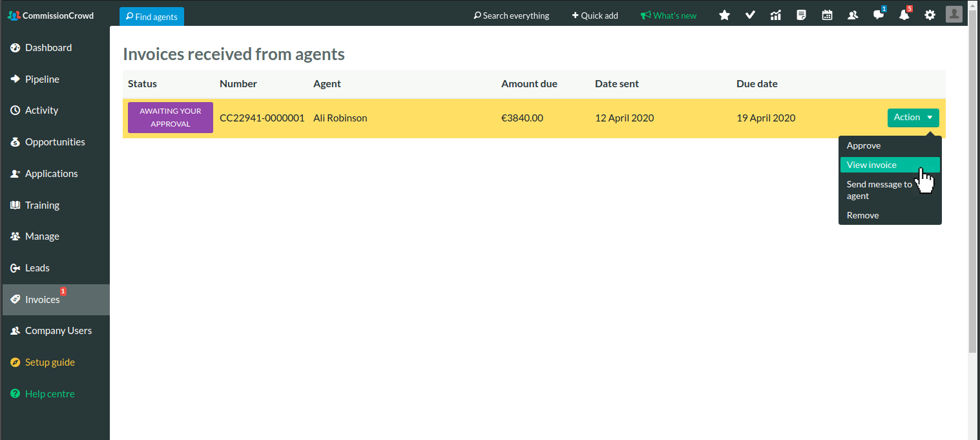
Task: Open the calendar icon in top bar
Action: pos(827,15)
